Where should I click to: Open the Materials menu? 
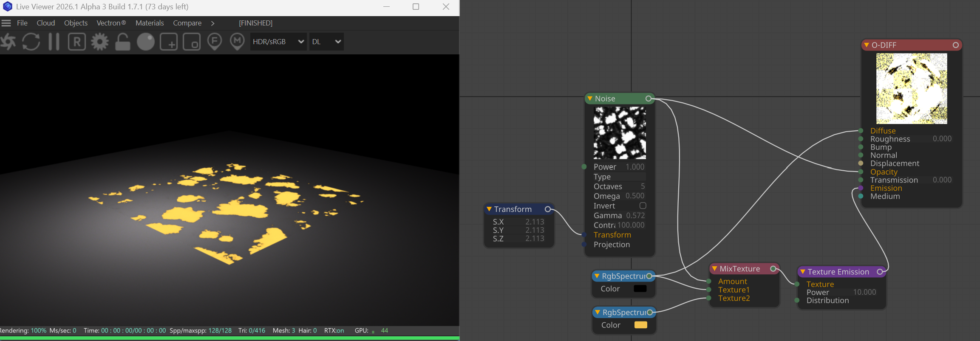point(150,23)
